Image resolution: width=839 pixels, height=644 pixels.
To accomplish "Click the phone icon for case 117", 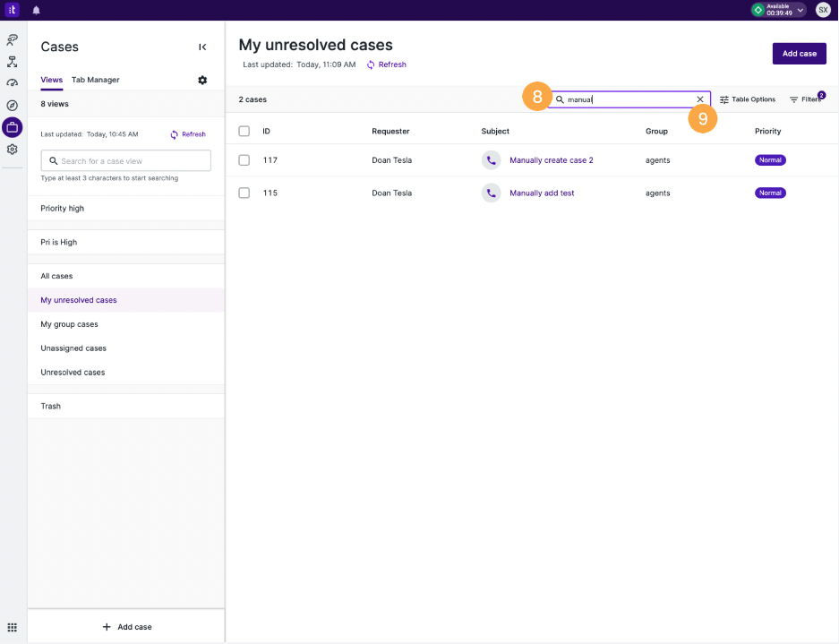I will (492, 160).
